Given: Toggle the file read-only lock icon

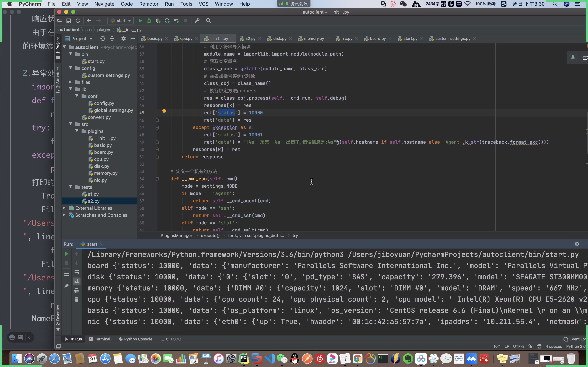Looking at the screenshot, I should (x=530, y=346).
